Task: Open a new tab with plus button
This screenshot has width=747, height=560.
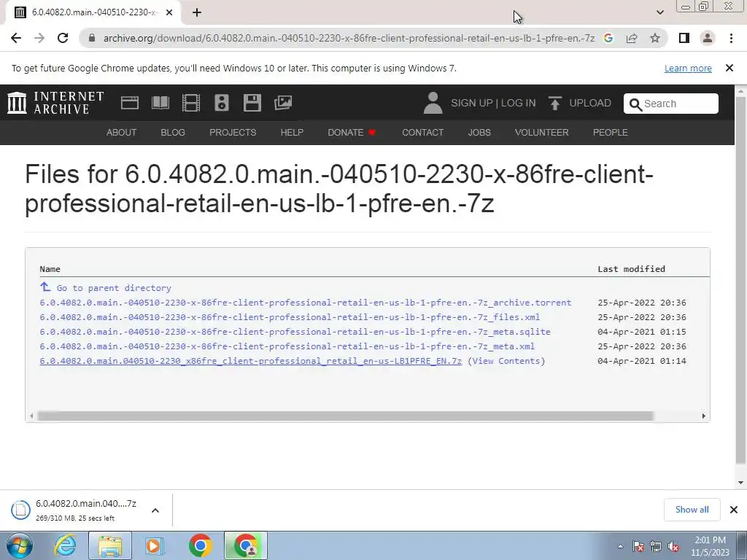Action: (197, 12)
